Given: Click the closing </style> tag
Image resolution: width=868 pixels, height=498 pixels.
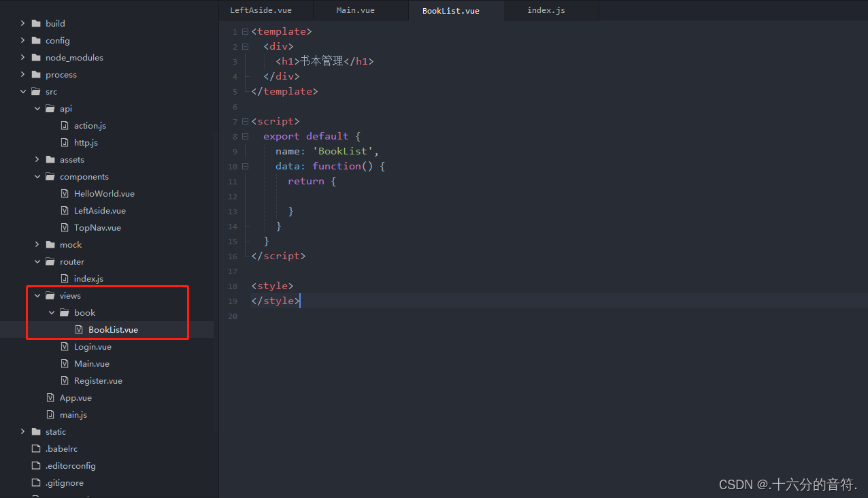Looking at the screenshot, I should 276,301.
